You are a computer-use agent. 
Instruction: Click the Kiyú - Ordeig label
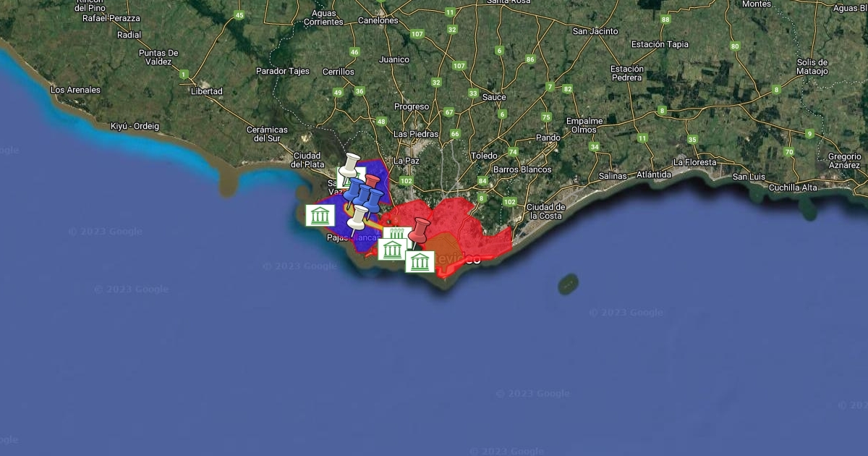pyautogui.click(x=135, y=126)
